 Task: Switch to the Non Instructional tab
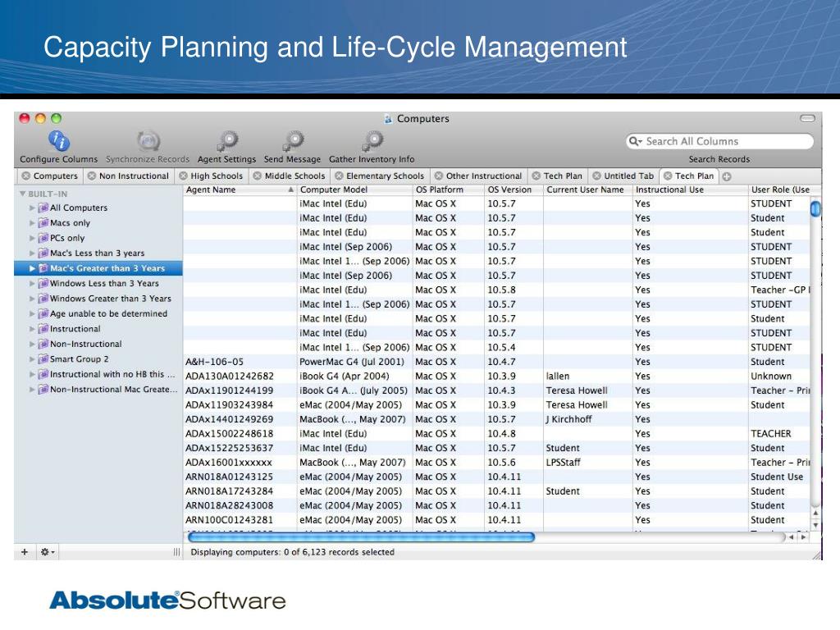click(x=129, y=176)
